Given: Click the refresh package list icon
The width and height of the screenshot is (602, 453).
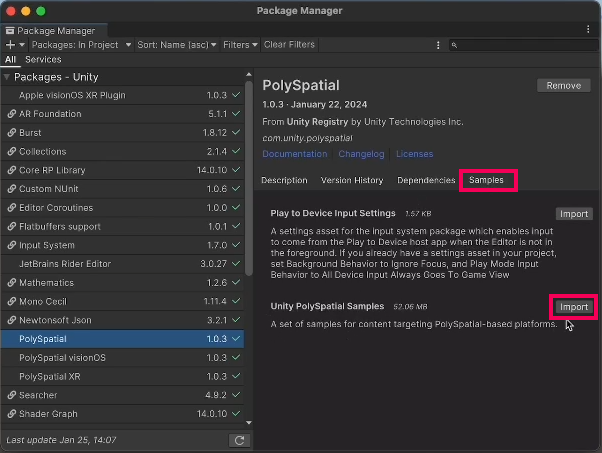Looking at the screenshot, I should click(239, 440).
